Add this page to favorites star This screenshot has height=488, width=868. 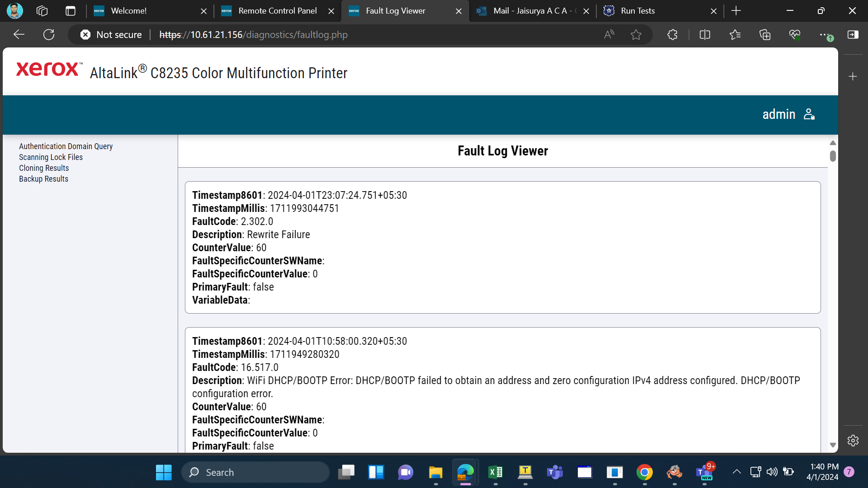click(x=636, y=35)
